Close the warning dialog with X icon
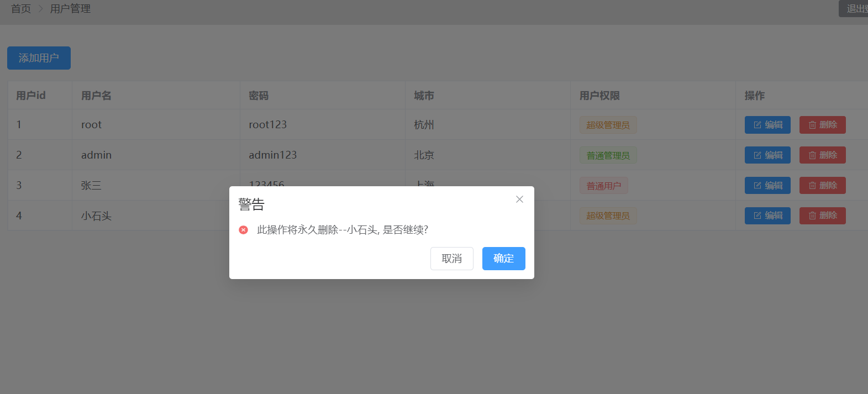Screen dimensions: 868x394 click(519, 199)
